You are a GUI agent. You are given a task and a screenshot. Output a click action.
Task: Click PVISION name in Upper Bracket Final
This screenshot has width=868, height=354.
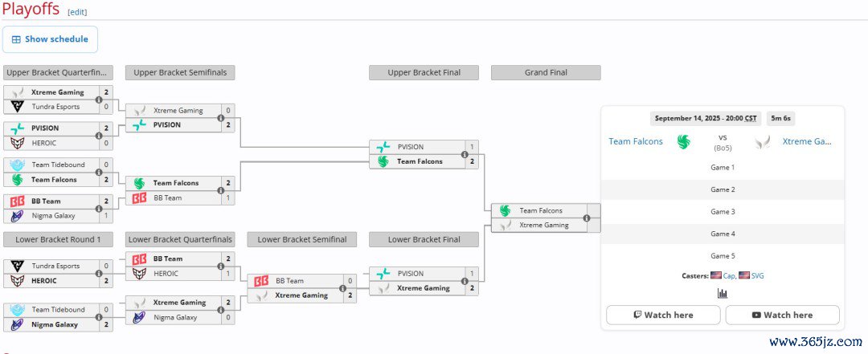410,147
